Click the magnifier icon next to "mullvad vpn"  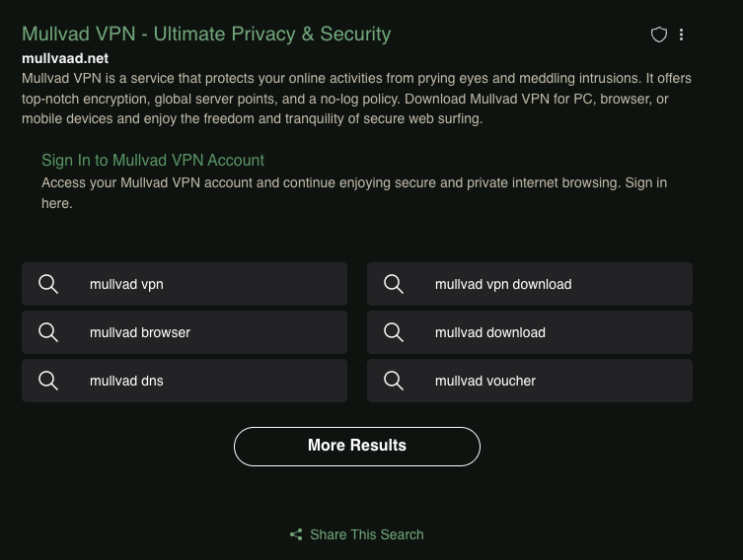(x=48, y=284)
